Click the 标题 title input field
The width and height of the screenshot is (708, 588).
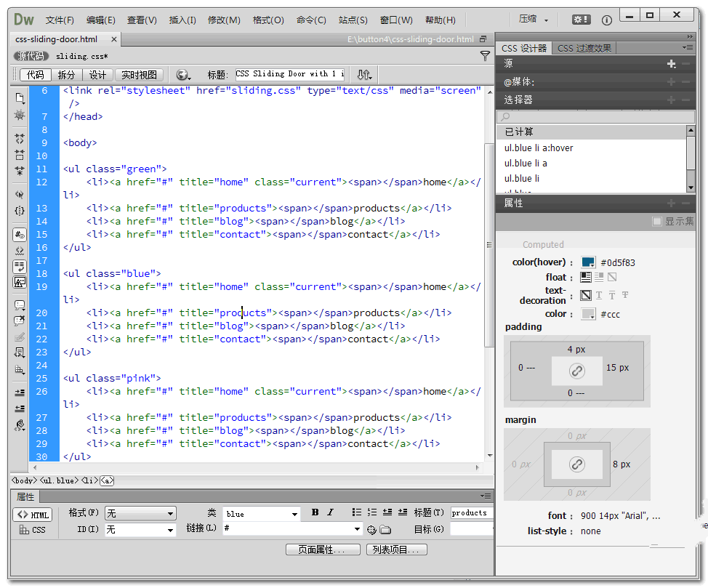(290, 74)
